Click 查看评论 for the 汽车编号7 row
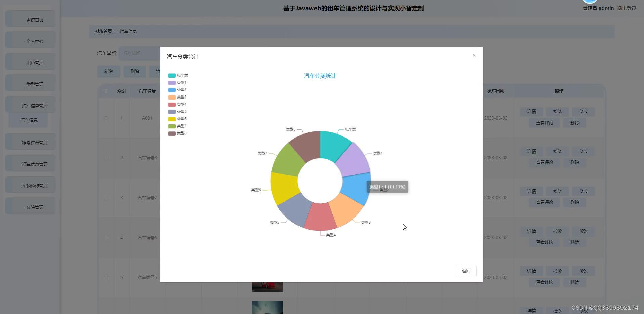644x314 pixels. [x=544, y=202]
